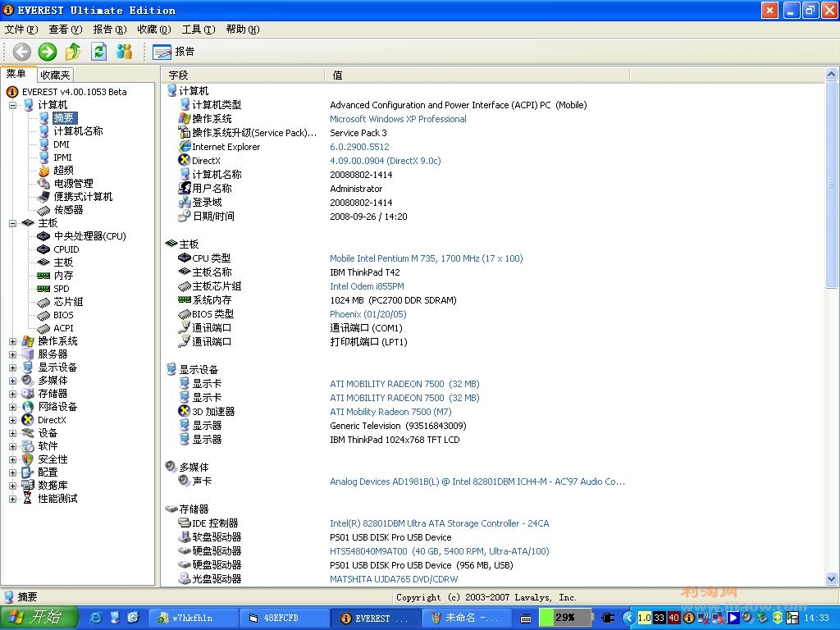Click the chip icon beside 芯片组
The image size is (840, 630).
(44, 302)
